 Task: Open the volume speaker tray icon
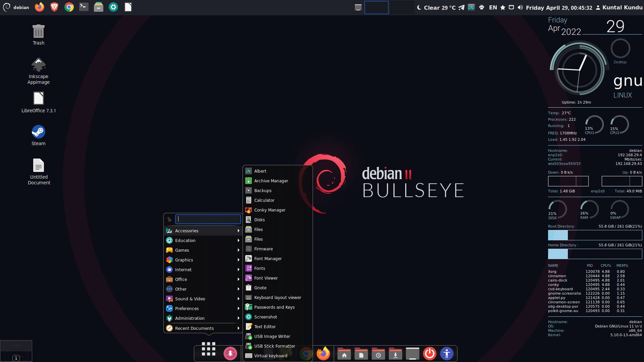tap(520, 7)
